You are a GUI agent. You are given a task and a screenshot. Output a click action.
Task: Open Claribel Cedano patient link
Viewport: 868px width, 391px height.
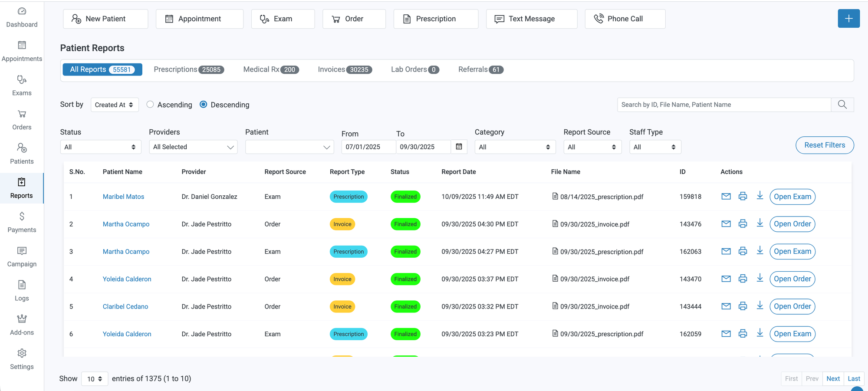(x=125, y=306)
